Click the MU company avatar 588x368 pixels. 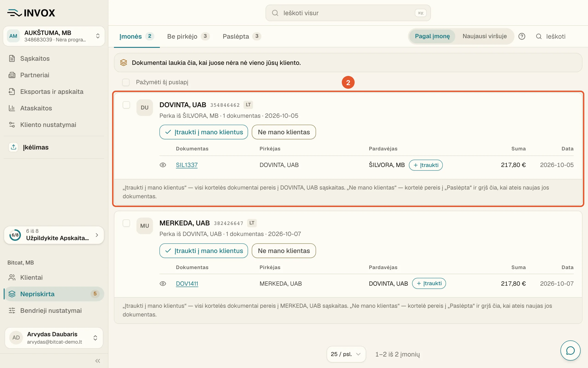click(144, 226)
